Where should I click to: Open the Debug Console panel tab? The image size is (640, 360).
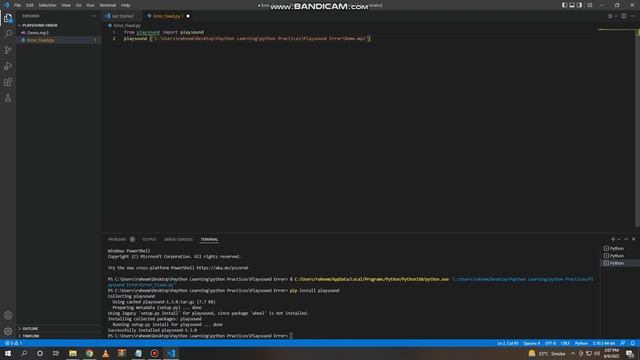[x=178, y=239]
